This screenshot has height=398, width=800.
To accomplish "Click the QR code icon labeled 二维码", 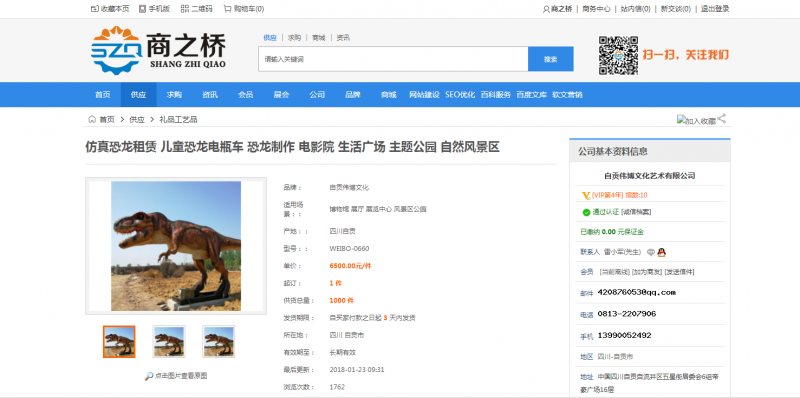I will click(185, 9).
